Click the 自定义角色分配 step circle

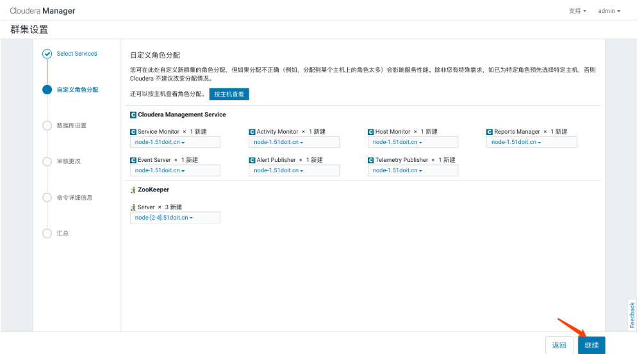coord(47,90)
